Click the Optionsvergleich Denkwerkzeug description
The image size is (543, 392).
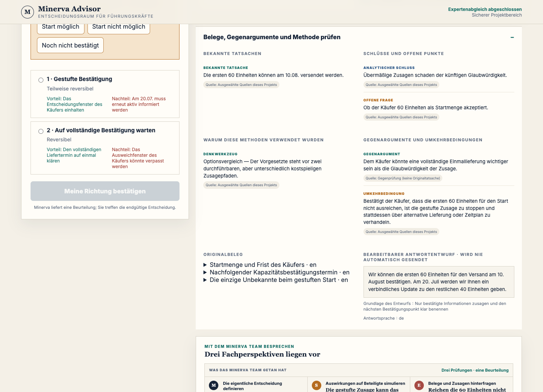pyautogui.click(x=262, y=168)
